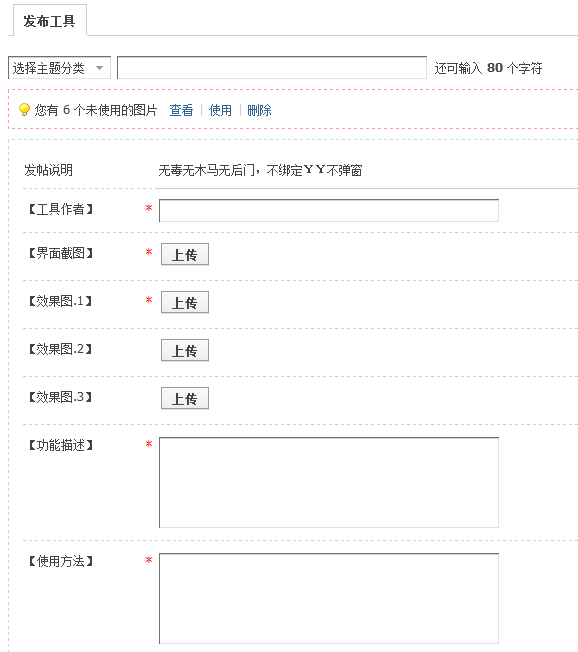
Task: Click the 【界面截图】 label
Action: pos(60,253)
